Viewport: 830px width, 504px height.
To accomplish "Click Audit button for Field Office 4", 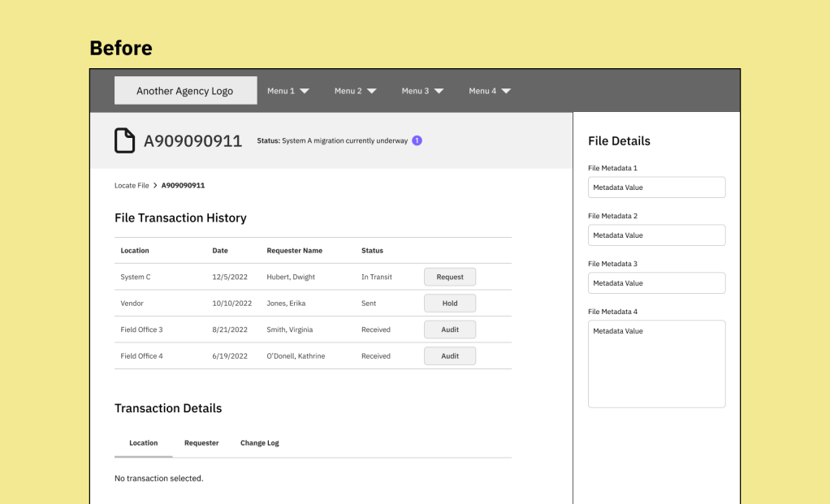I will coord(450,356).
